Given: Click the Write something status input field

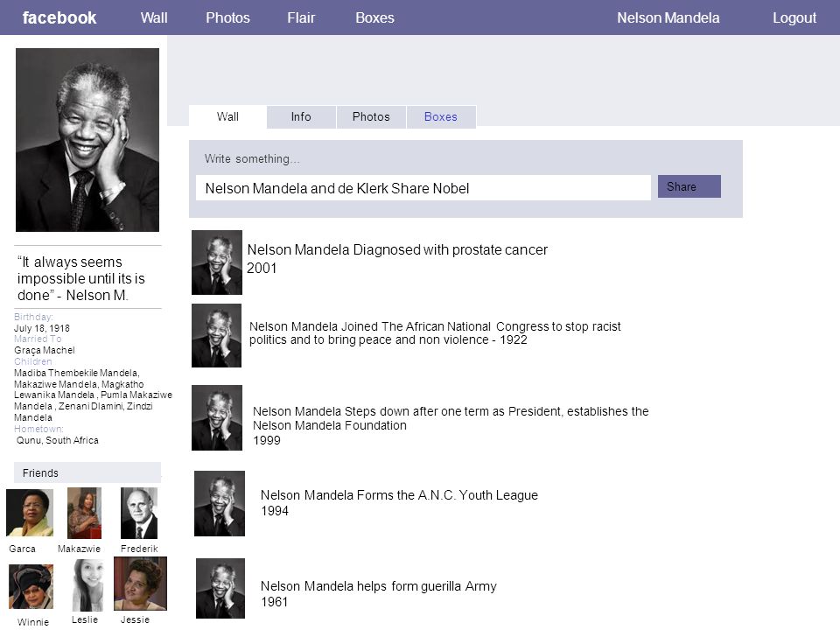Looking at the screenshot, I should click(x=423, y=188).
